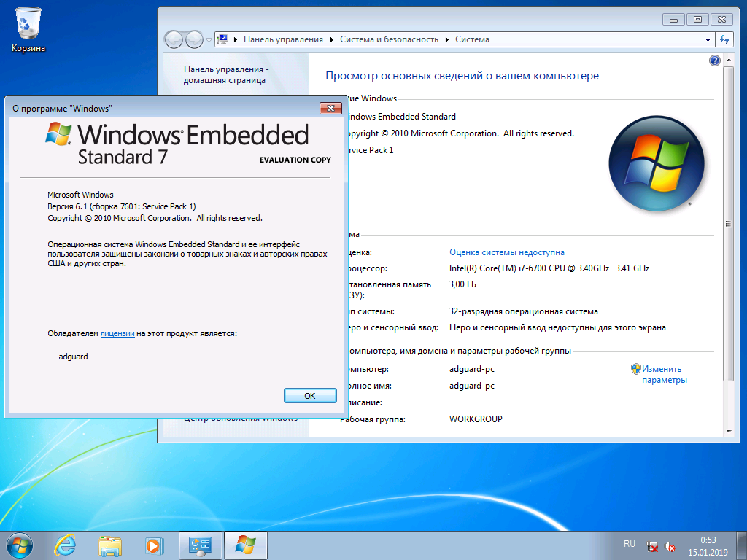
Task: Click scrollbar up arrow in System window
Action: [x=729, y=61]
